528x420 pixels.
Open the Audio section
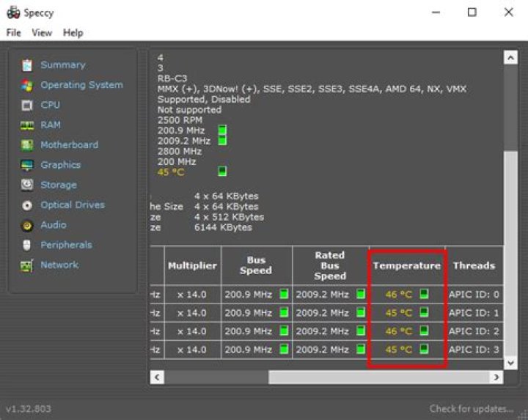coord(54,225)
